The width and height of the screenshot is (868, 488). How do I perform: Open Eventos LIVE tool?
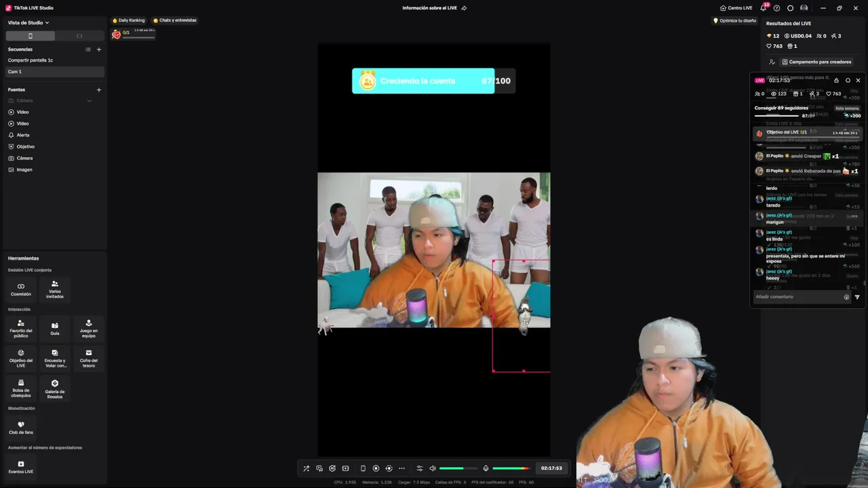coord(21,467)
